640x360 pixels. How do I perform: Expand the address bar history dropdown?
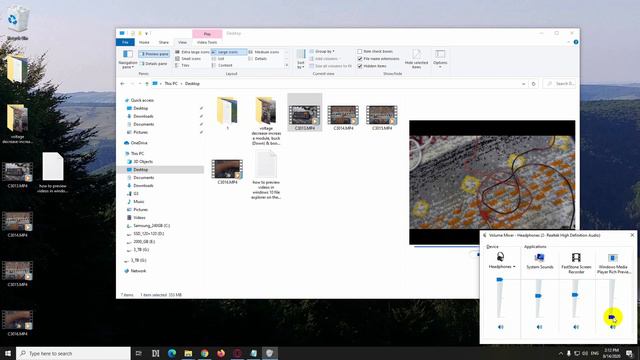(x=523, y=84)
